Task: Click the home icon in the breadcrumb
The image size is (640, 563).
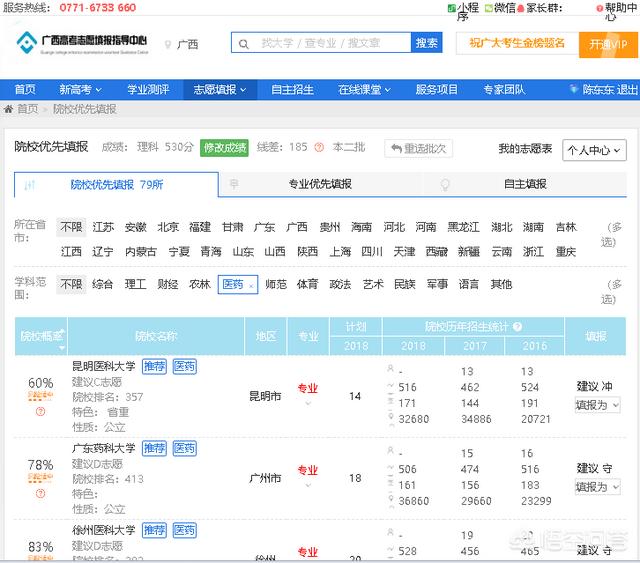Action: point(9,109)
